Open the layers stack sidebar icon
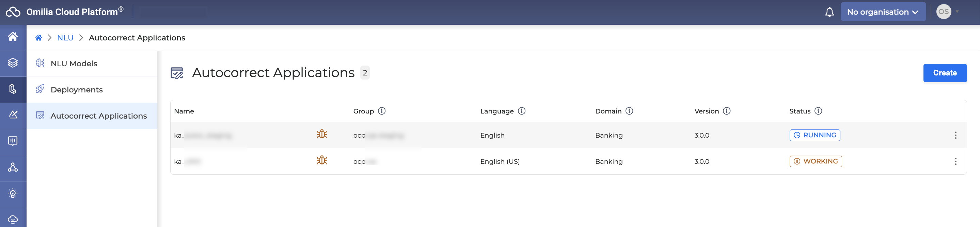Image resolution: width=980 pixels, height=227 pixels. 13,63
